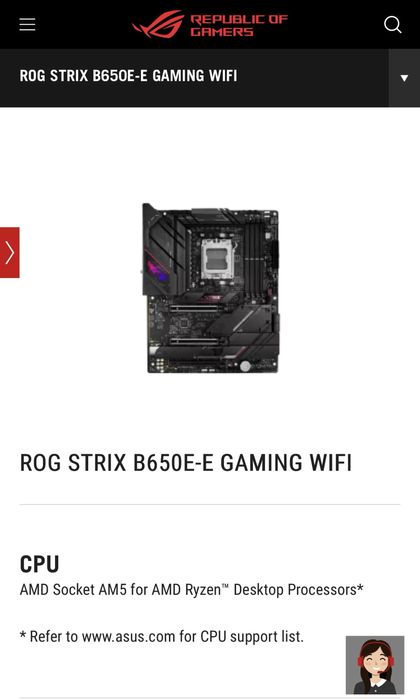Open the customer support chat avatar
The width and height of the screenshot is (420, 700).
pyautogui.click(x=375, y=665)
